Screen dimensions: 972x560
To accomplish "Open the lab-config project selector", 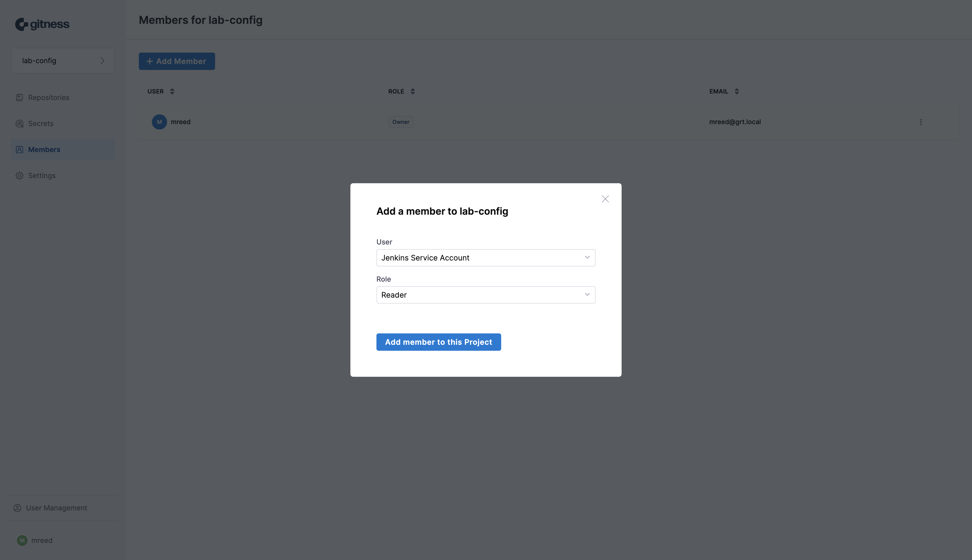I will pyautogui.click(x=63, y=61).
